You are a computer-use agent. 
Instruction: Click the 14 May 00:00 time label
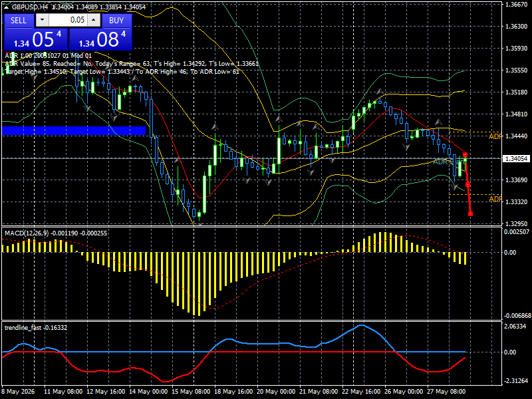coord(148,392)
